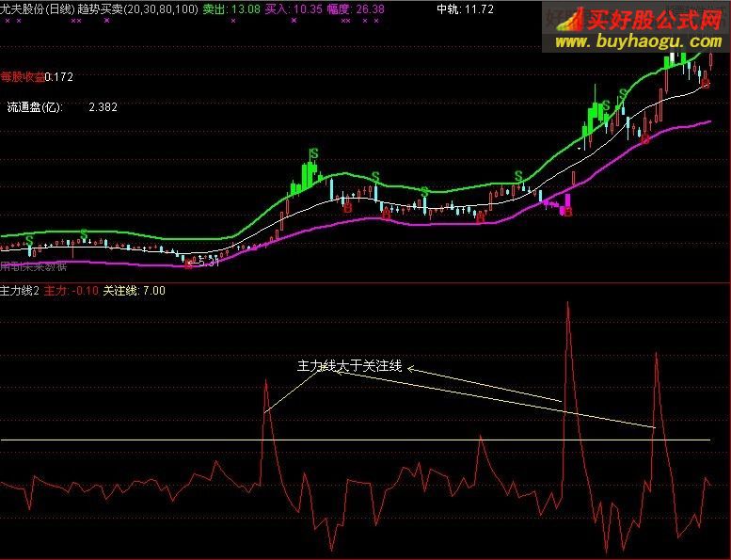Select the 主力线2 indicator name
Screen dimensions: 731x560
pyautogui.click(x=20, y=291)
